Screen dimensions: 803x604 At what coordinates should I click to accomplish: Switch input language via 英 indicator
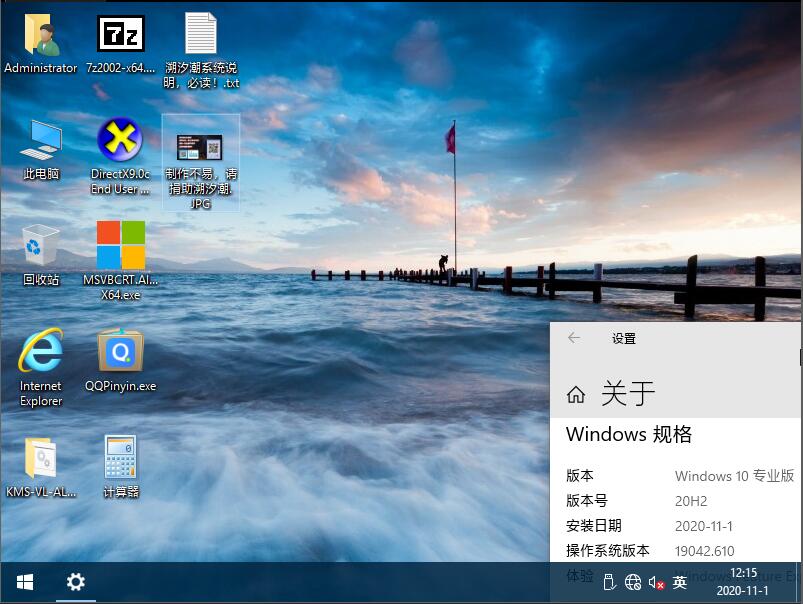point(680,582)
